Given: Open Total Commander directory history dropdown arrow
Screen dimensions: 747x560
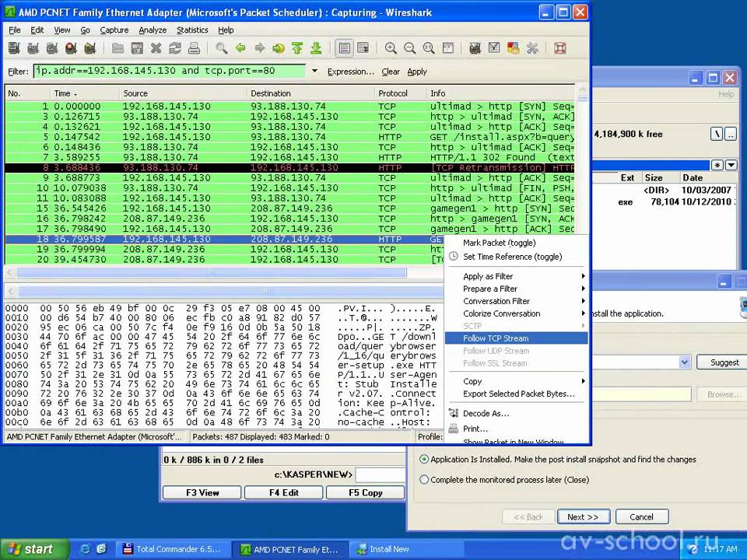Looking at the screenshot, I should (731, 165).
